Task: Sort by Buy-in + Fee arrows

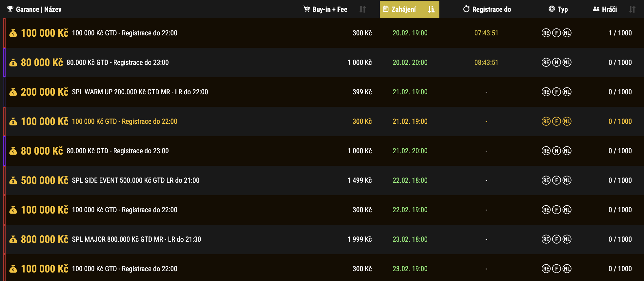Action: [x=362, y=9]
